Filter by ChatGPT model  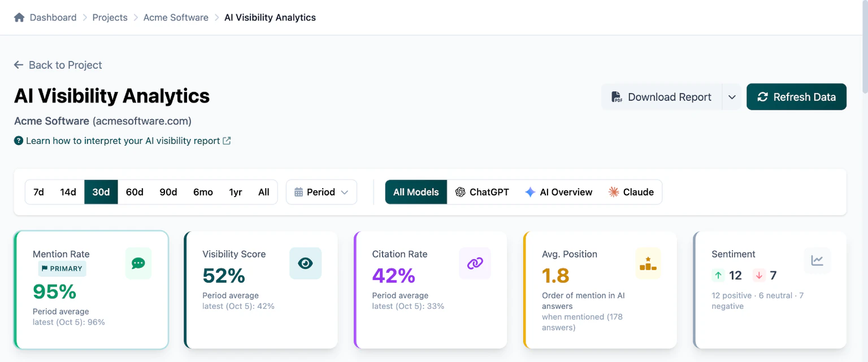(482, 192)
